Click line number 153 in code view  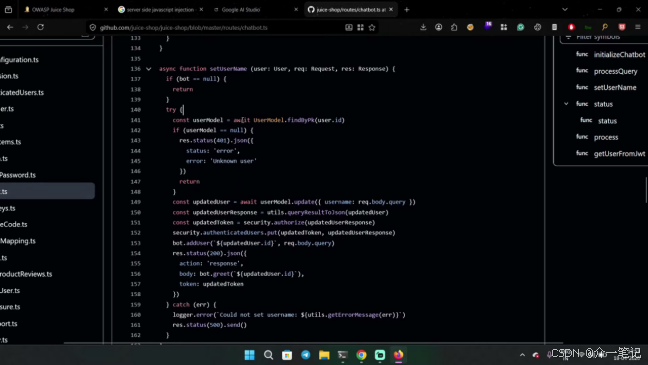pyautogui.click(x=136, y=243)
